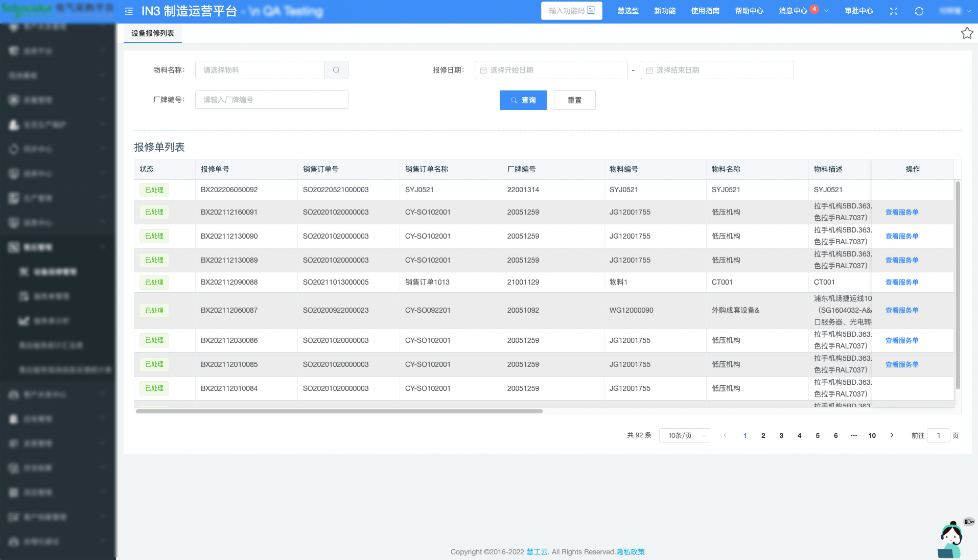Open 使用指南 in the top menu
This screenshot has height=560, width=978.
705,11
